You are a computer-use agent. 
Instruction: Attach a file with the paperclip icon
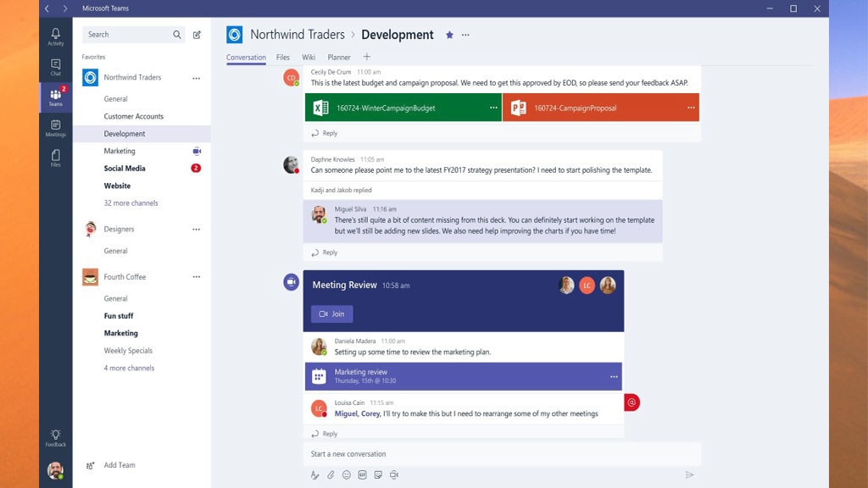(331, 475)
